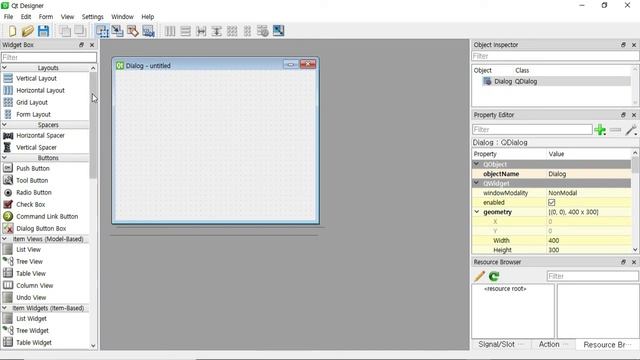
Task: Collapse the geometry property row
Action: 476,212
